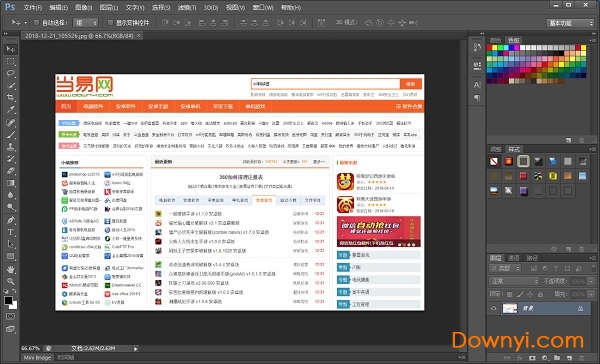Switch to the 颜色 panel tab
This screenshot has width=600, height=364.
coord(496,40)
